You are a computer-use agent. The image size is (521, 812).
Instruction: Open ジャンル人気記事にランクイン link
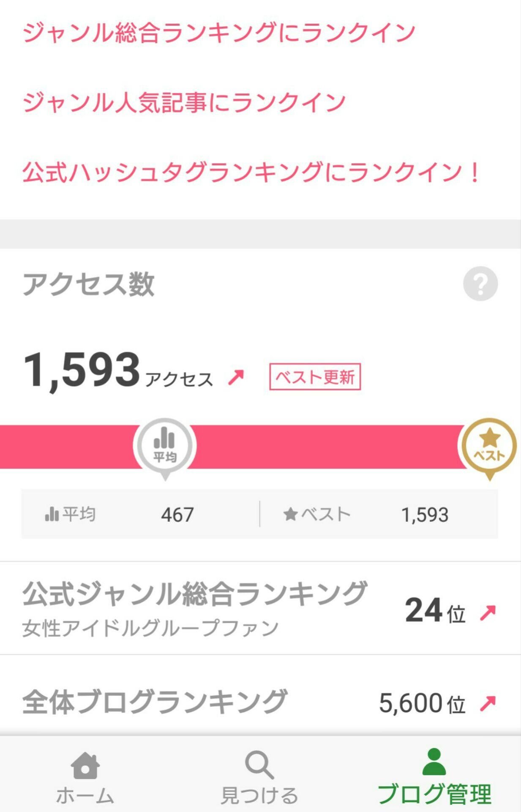(x=184, y=103)
